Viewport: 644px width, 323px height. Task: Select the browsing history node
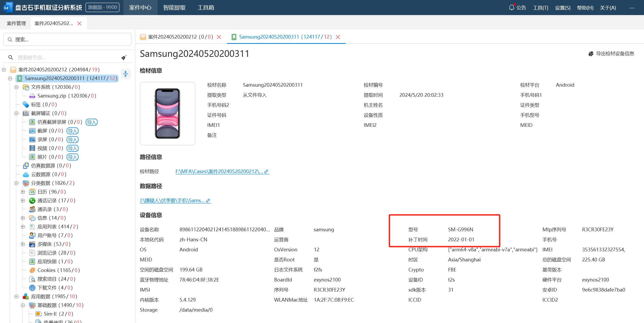tap(56, 253)
